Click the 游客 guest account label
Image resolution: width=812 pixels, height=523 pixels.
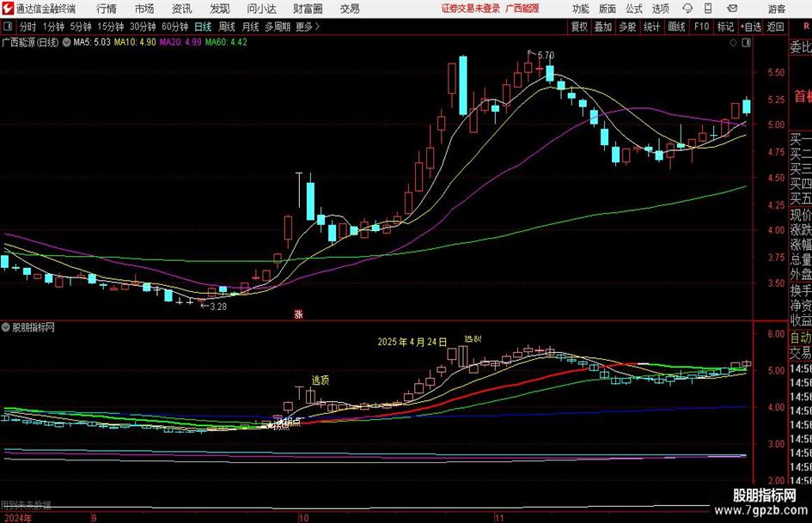777,9
